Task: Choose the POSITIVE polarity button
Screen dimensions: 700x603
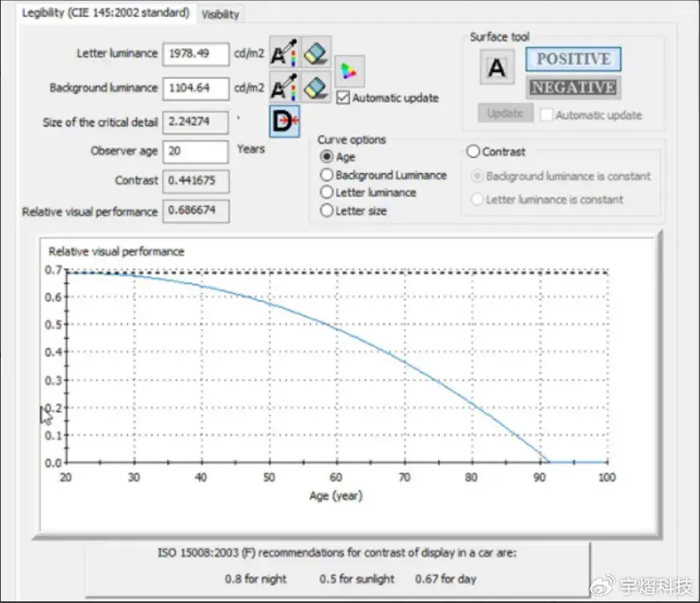Action: [573, 59]
